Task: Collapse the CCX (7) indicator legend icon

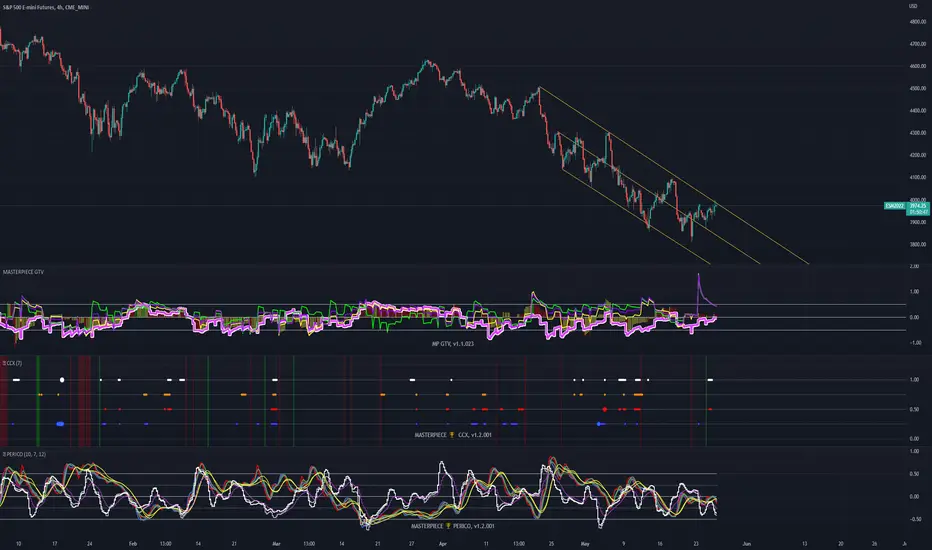Action: [x=4, y=363]
